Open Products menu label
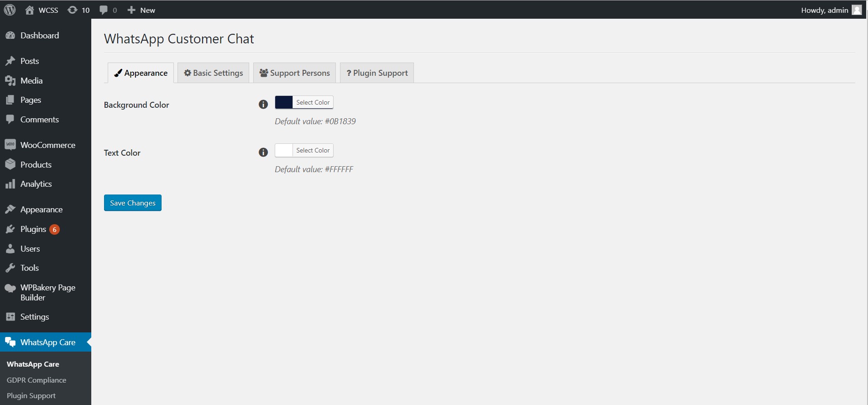This screenshot has height=405, width=868. tap(36, 165)
